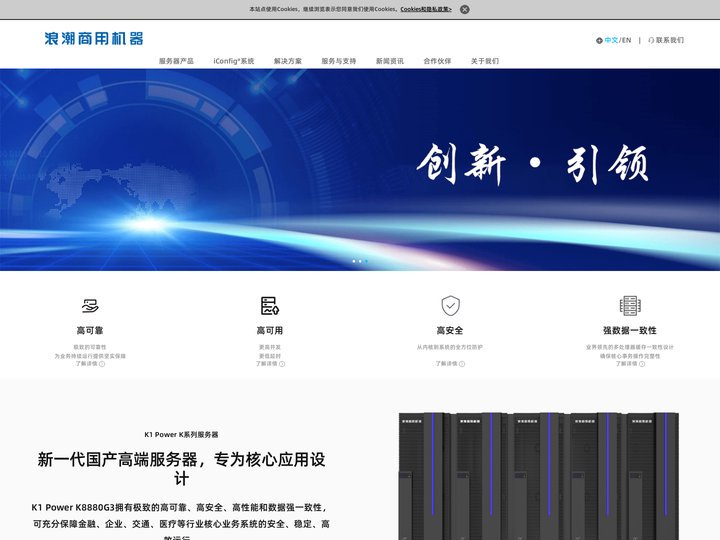Click the 强数据一致性 heading

[x=630, y=330]
